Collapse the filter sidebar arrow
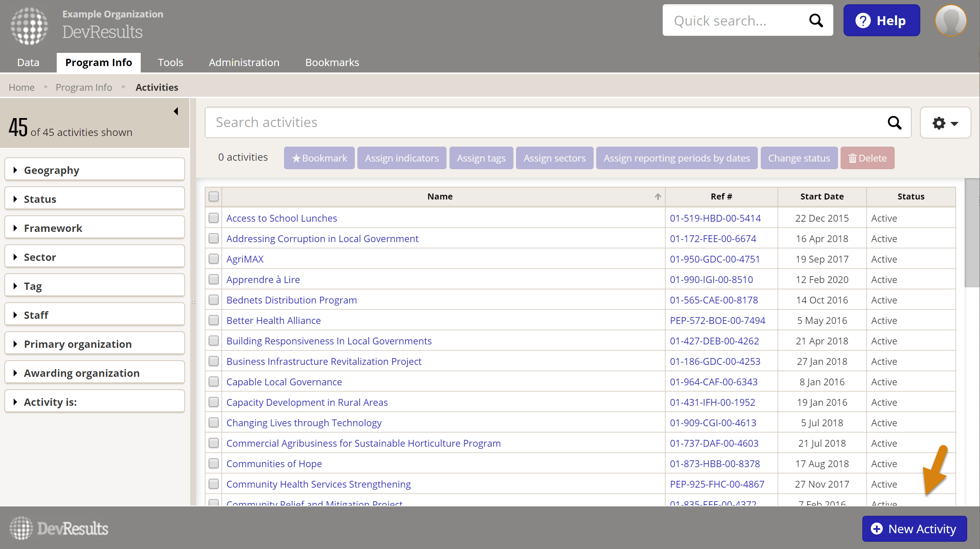Image resolution: width=980 pixels, height=549 pixels. 176,111
